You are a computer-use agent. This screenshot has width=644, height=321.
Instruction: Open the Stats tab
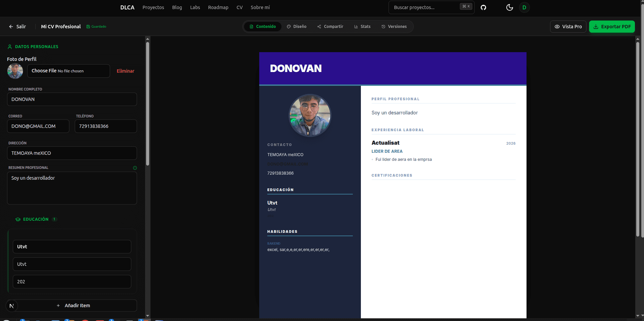(362, 27)
